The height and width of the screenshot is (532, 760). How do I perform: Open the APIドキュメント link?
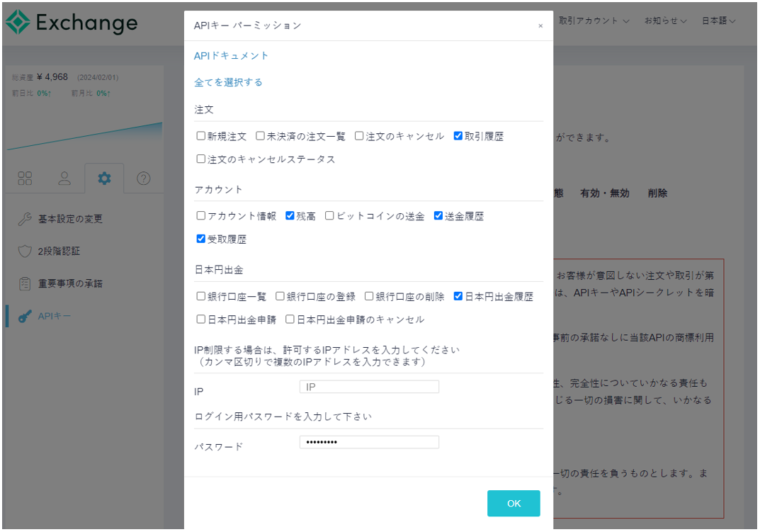tap(232, 56)
